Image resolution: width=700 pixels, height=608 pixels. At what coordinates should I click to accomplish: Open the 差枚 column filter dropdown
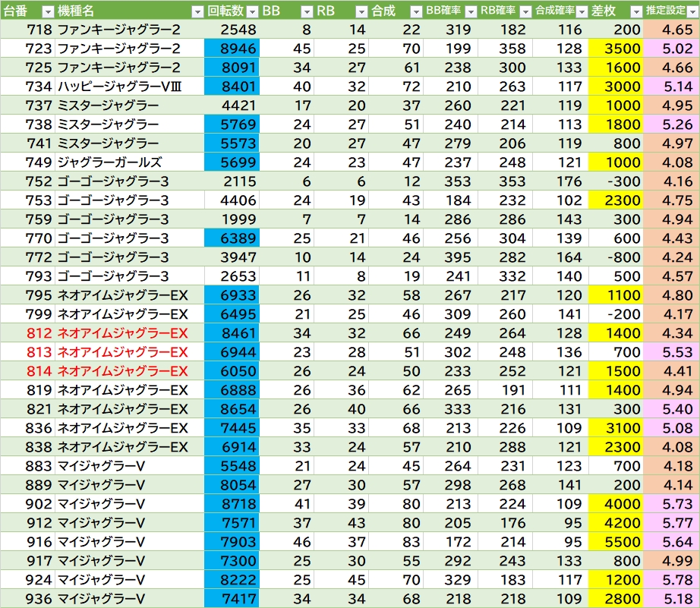pyautogui.click(x=634, y=11)
